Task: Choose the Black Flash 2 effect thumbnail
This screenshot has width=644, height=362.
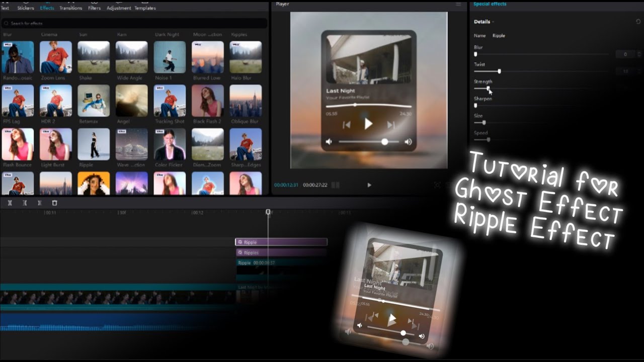Action: click(x=208, y=101)
